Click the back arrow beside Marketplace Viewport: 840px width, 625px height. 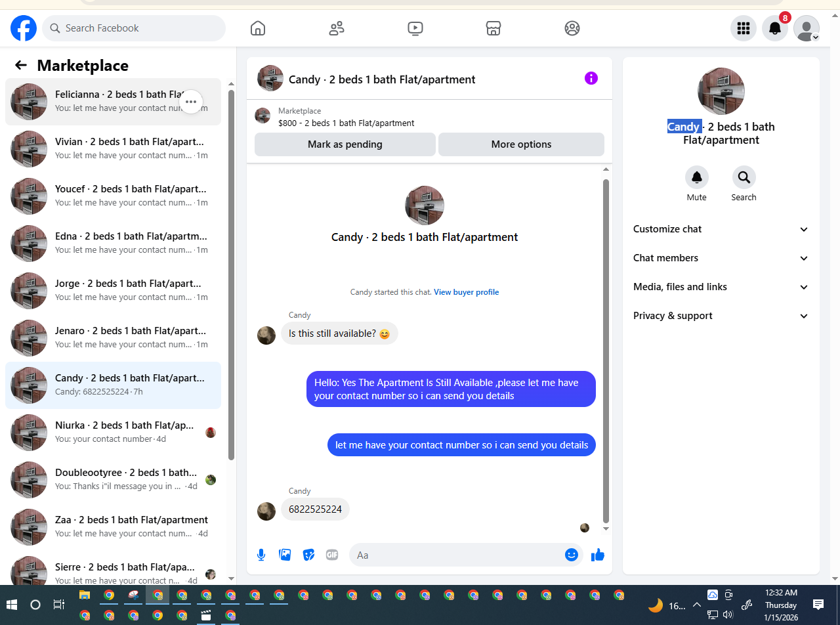click(21, 65)
